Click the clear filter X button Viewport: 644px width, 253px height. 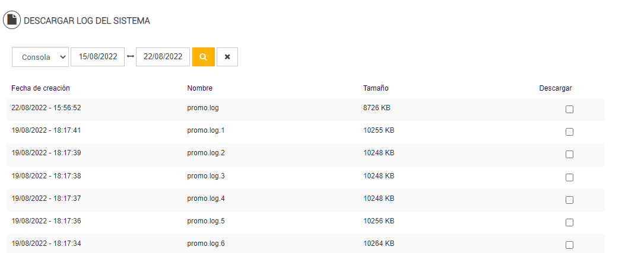pyautogui.click(x=227, y=57)
